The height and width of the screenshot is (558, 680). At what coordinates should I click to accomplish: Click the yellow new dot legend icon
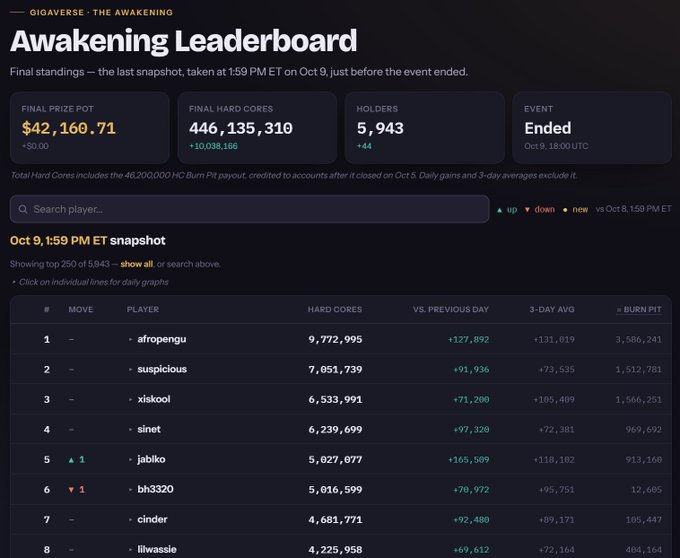tap(565, 210)
